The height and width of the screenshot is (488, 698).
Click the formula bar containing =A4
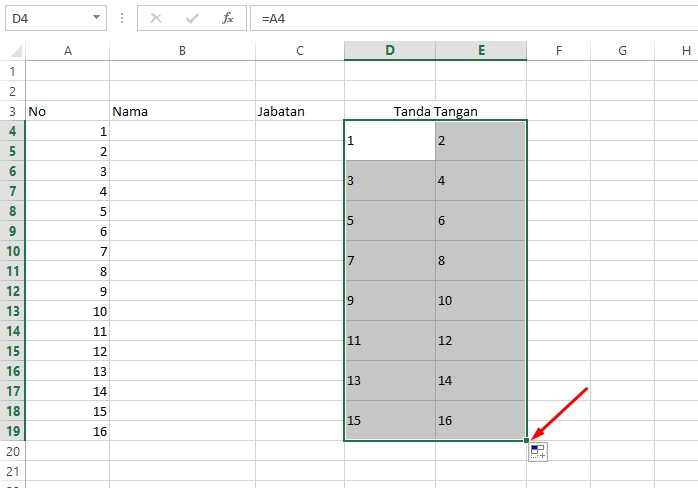click(x=474, y=18)
